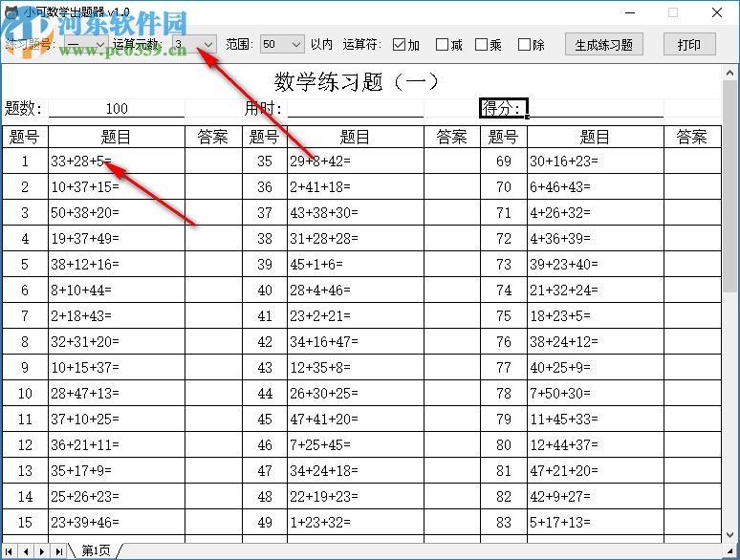
Task: Select question cell 19+37+49=
Action: [x=117, y=238]
